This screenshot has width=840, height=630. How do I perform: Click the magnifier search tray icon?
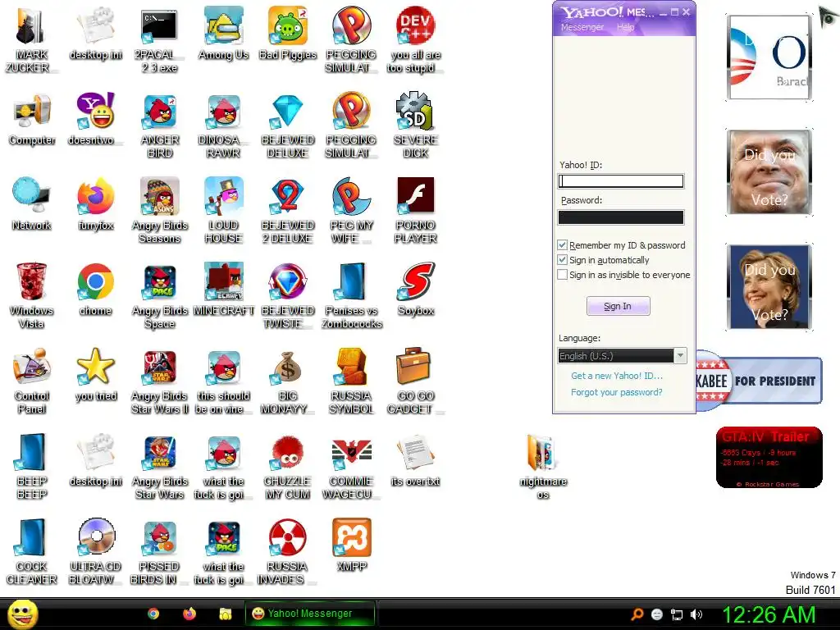(x=637, y=614)
